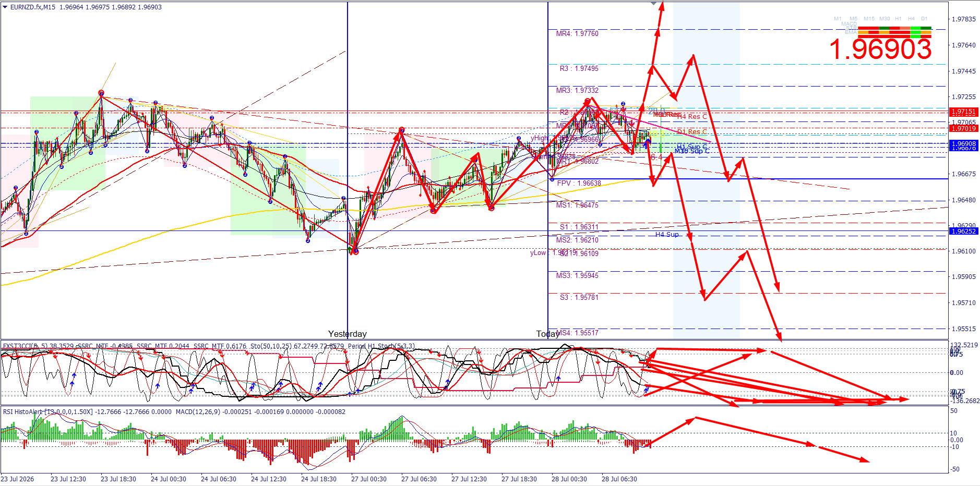The height and width of the screenshot is (486, 980).
Task: Click the H4 timeframe label in dashboard
Action: 911,19
